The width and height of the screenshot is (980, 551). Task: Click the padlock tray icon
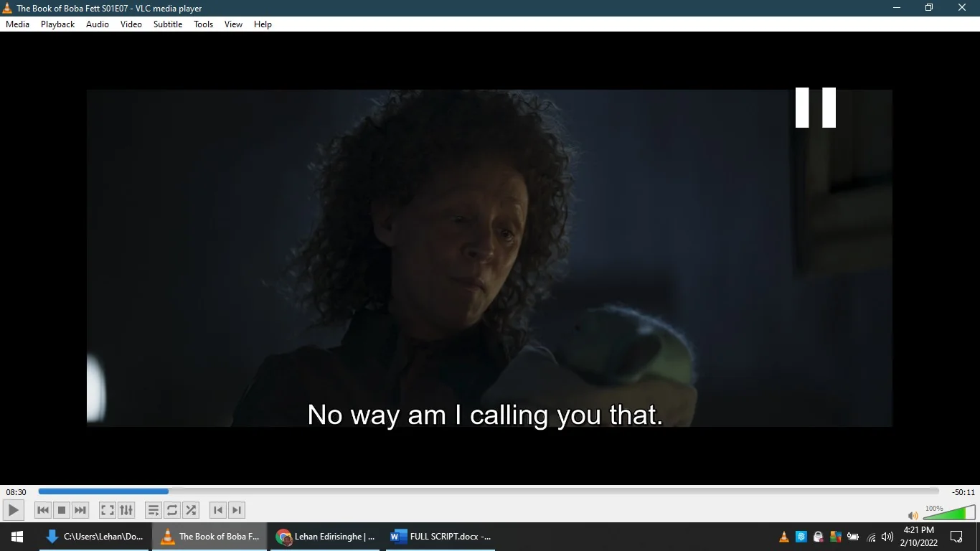coord(819,537)
